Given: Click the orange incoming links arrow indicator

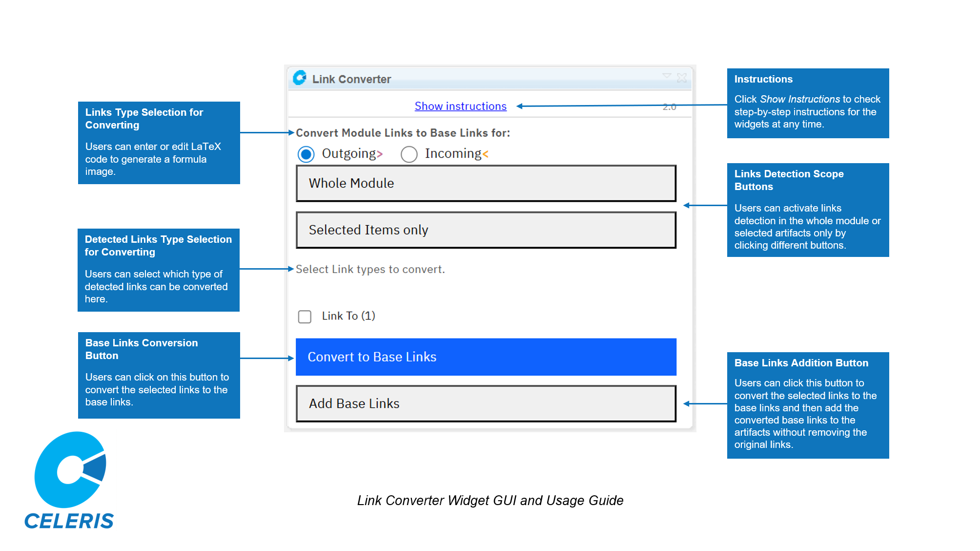Looking at the screenshot, I should [x=485, y=154].
